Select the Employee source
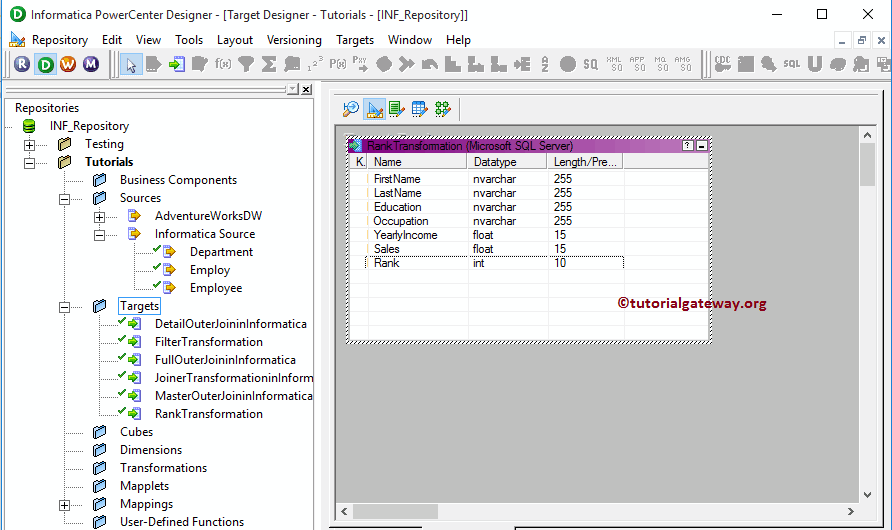The width and height of the screenshot is (892, 530). click(x=216, y=288)
